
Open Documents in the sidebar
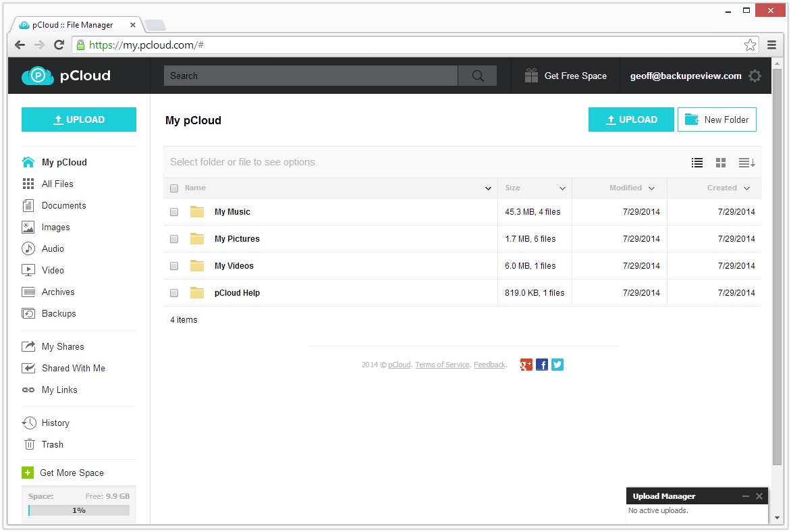click(63, 206)
